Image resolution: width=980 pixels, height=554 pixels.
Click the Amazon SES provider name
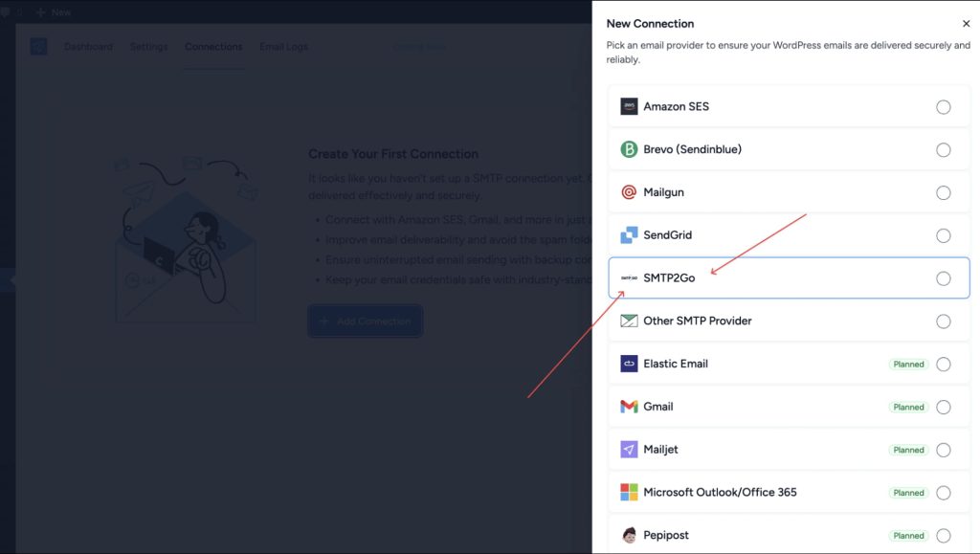(x=677, y=106)
